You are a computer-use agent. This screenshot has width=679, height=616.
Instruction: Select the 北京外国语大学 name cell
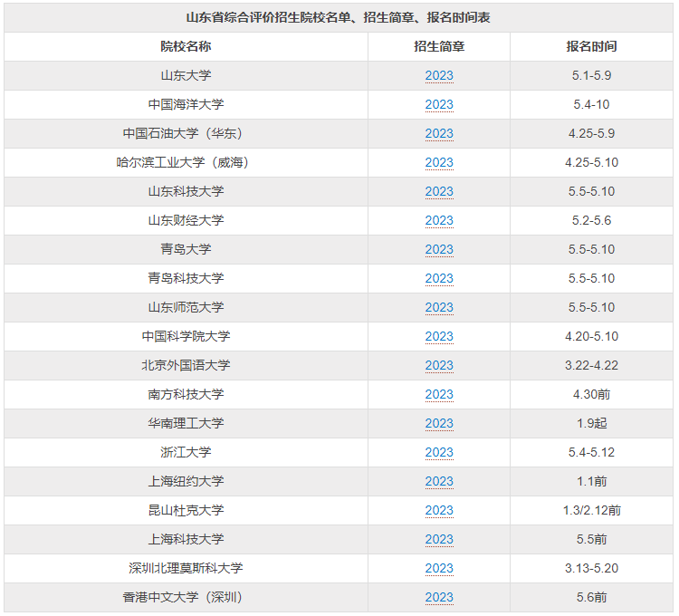186,366
